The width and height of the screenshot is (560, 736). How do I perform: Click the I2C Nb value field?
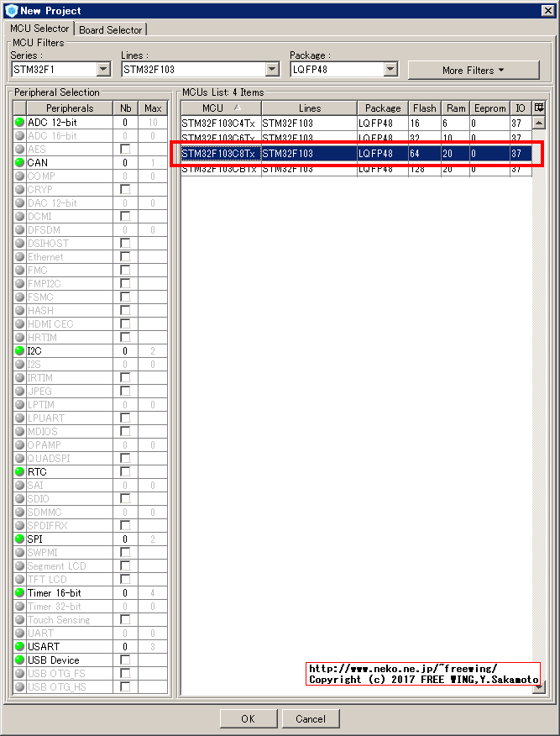click(x=125, y=350)
